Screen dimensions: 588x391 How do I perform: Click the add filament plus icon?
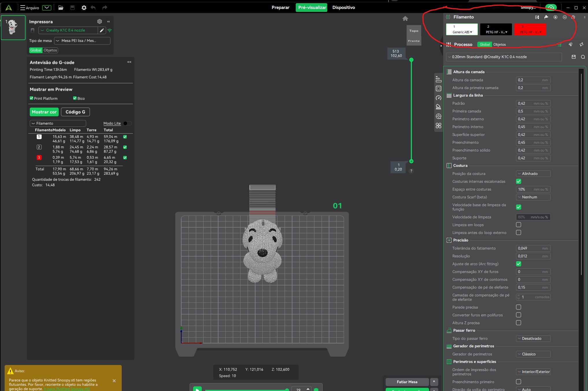coord(555,17)
